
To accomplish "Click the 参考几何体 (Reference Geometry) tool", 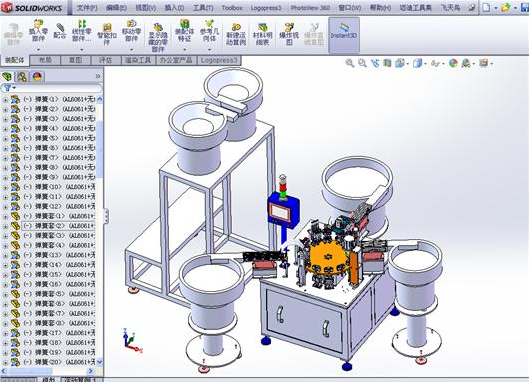I will coord(209,31).
